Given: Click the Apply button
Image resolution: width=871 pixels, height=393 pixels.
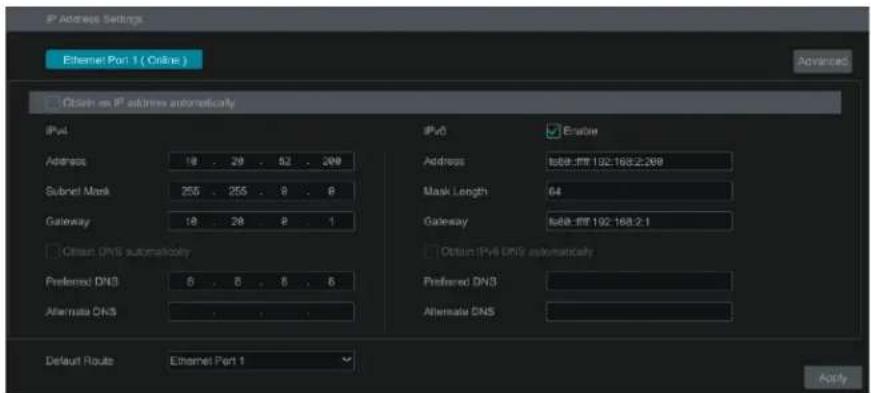Looking at the screenshot, I should 833,378.
